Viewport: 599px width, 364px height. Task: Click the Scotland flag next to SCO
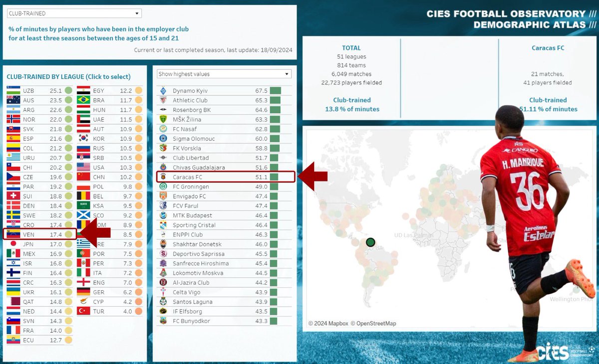tap(83, 215)
